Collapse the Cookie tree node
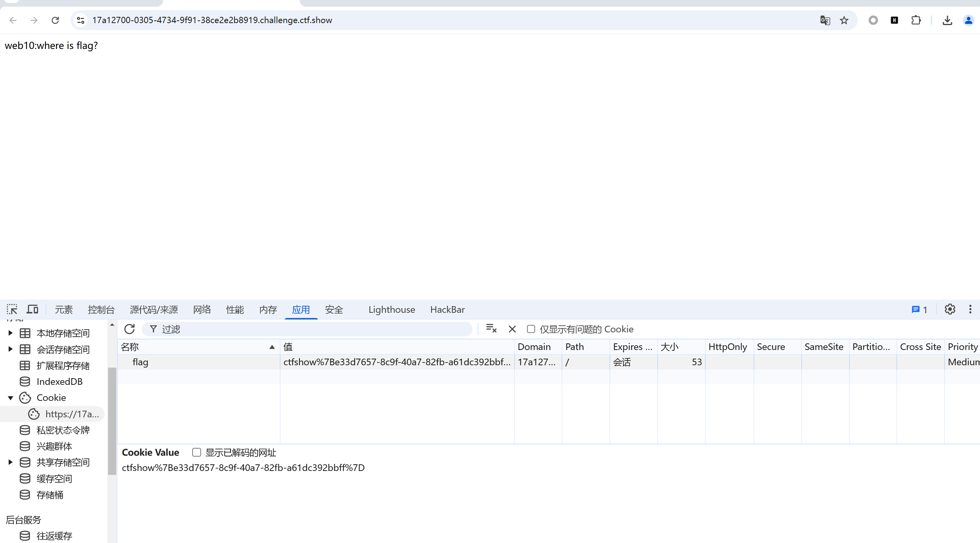This screenshot has height=543, width=980. 11,398
